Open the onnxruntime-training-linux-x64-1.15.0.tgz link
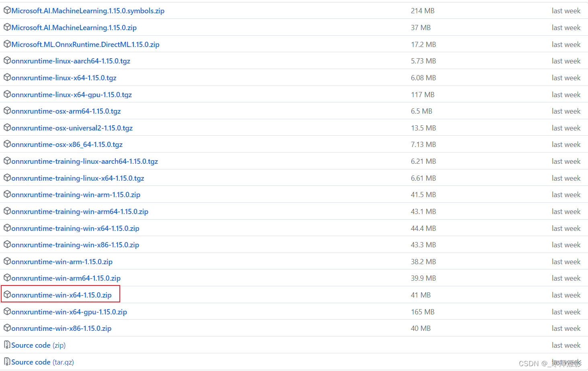The image size is (588, 371). coord(78,178)
